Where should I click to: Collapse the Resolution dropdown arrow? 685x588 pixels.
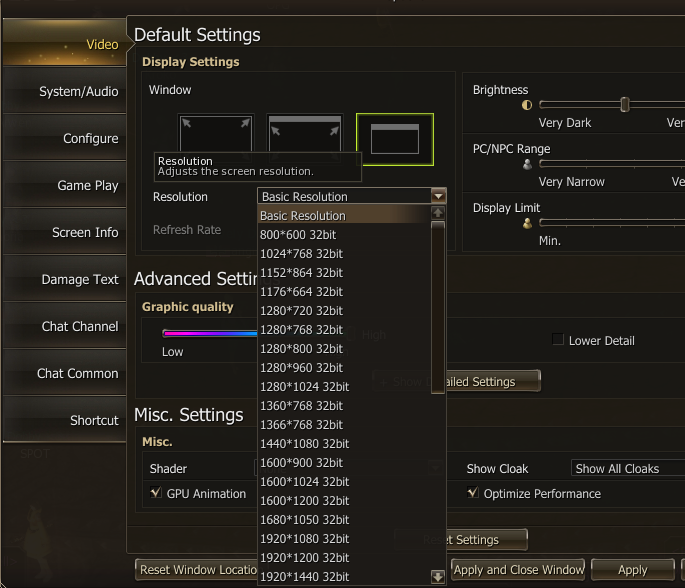pos(438,196)
